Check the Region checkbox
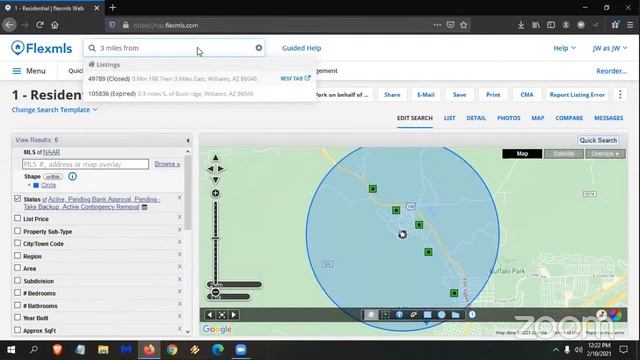The height and width of the screenshot is (360, 640). tap(17, 256)
